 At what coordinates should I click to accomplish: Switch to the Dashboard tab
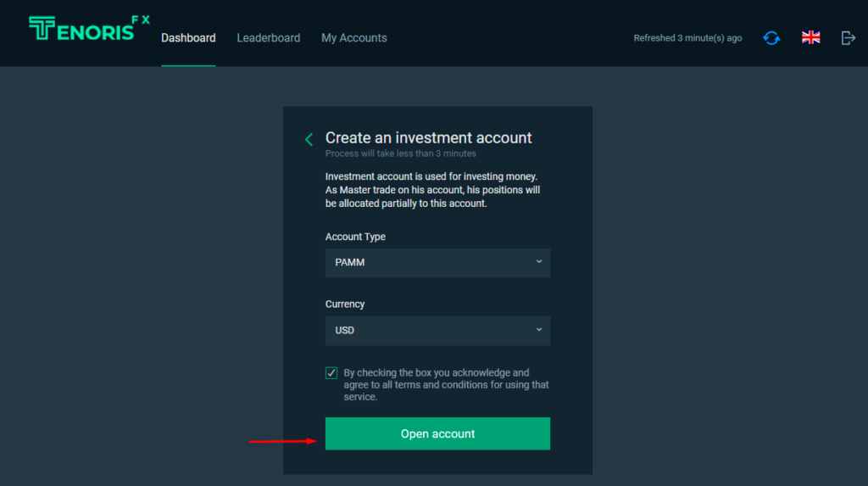coord(188,38)
